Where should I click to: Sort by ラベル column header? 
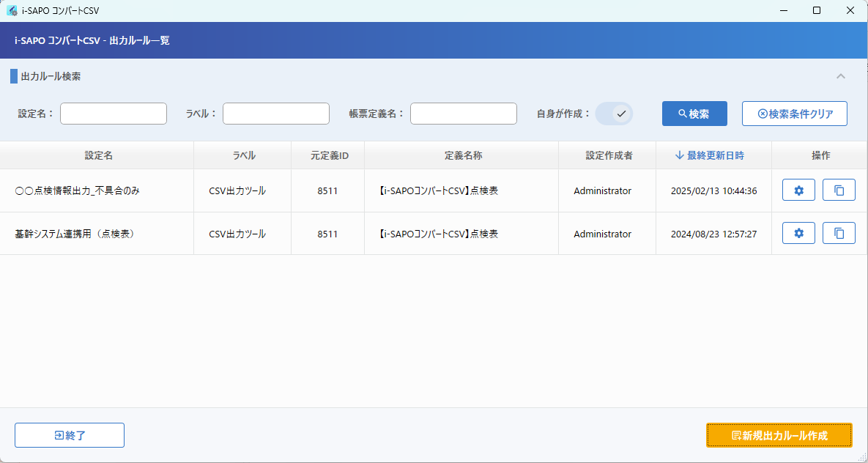point(244,155)
